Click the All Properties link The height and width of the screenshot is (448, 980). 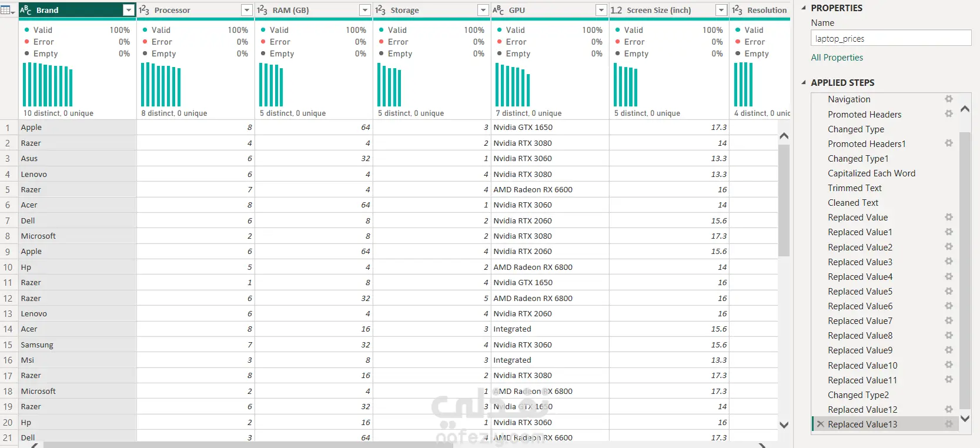click(x=837, y=58)
